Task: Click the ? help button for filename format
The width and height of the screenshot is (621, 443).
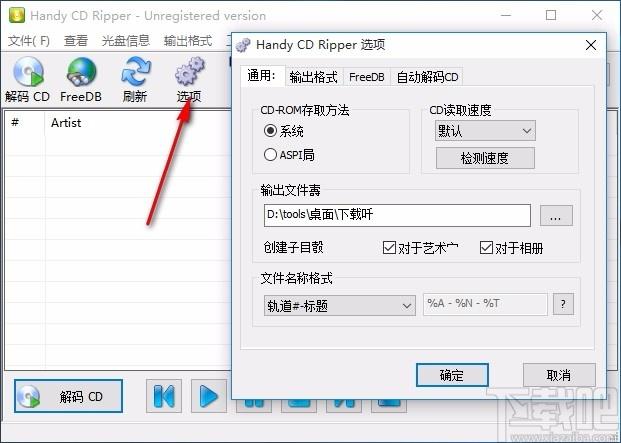Action: 563,304
